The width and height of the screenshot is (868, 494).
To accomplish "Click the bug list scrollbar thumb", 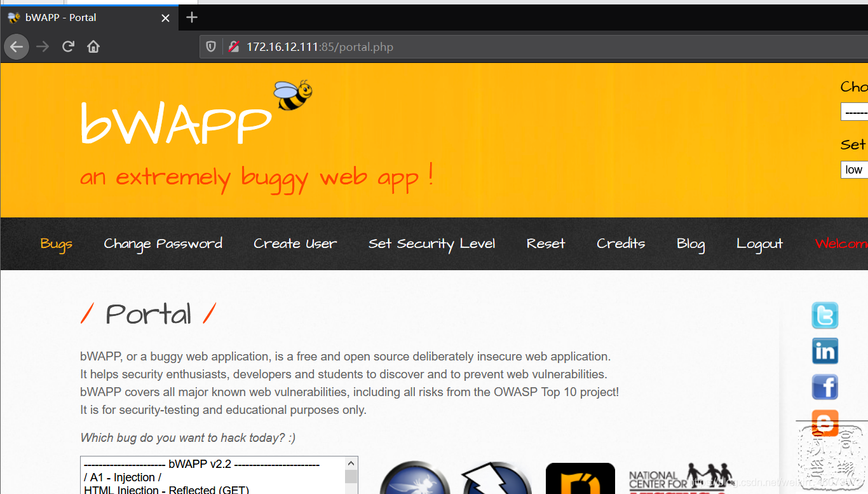I will [x=351, y=477].
